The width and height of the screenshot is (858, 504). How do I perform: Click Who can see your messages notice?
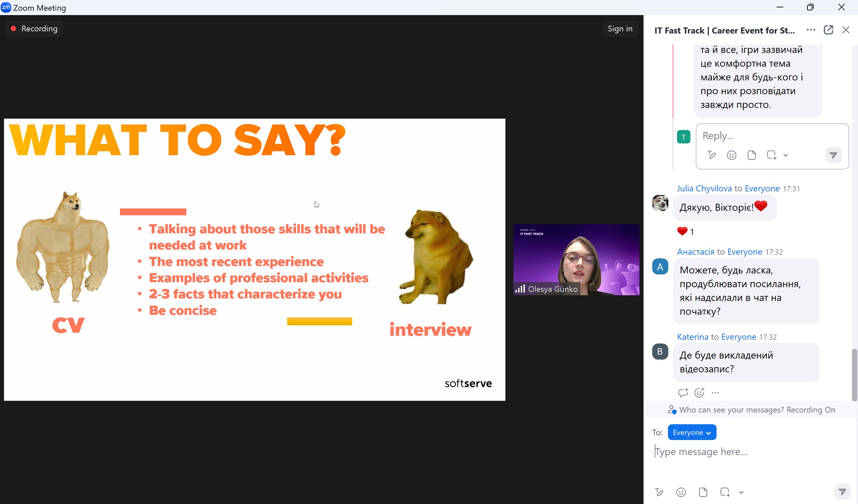pos(751,410)
